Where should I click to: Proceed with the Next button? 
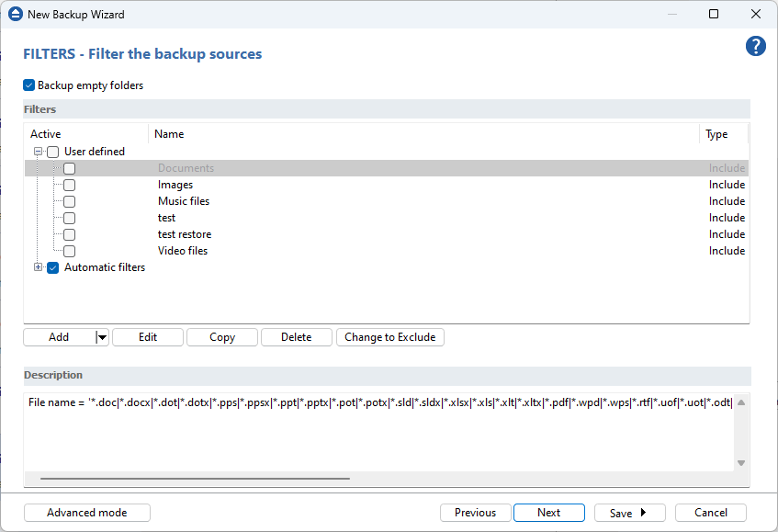click(548, 513)
